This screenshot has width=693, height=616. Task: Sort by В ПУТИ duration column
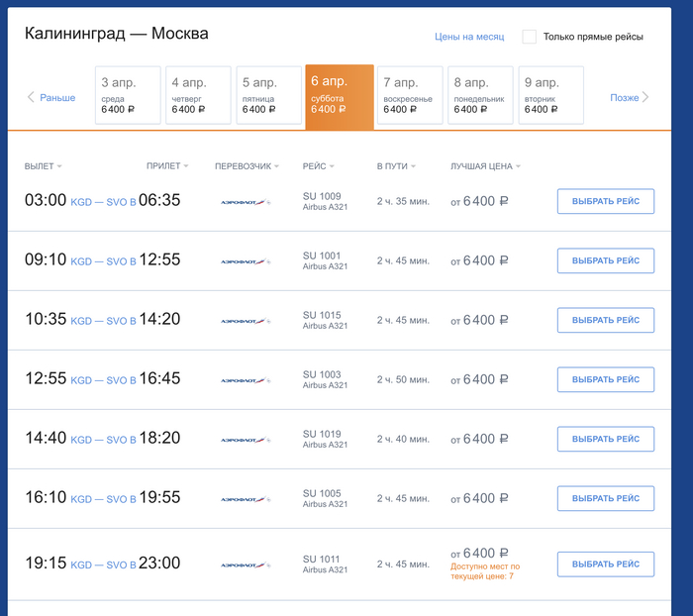point(396,166)
